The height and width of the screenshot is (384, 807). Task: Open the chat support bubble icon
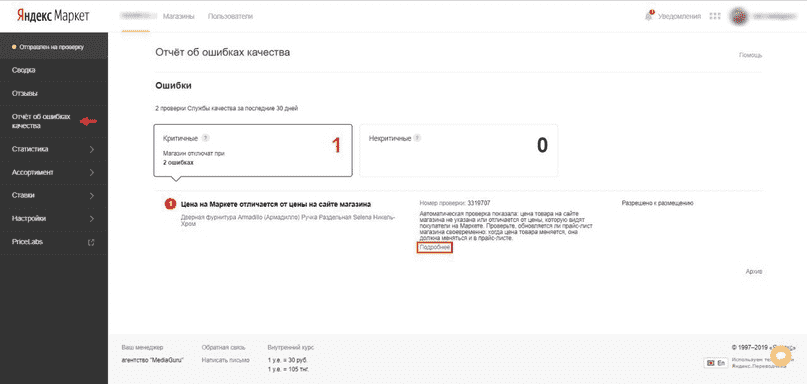coord(780,356)
